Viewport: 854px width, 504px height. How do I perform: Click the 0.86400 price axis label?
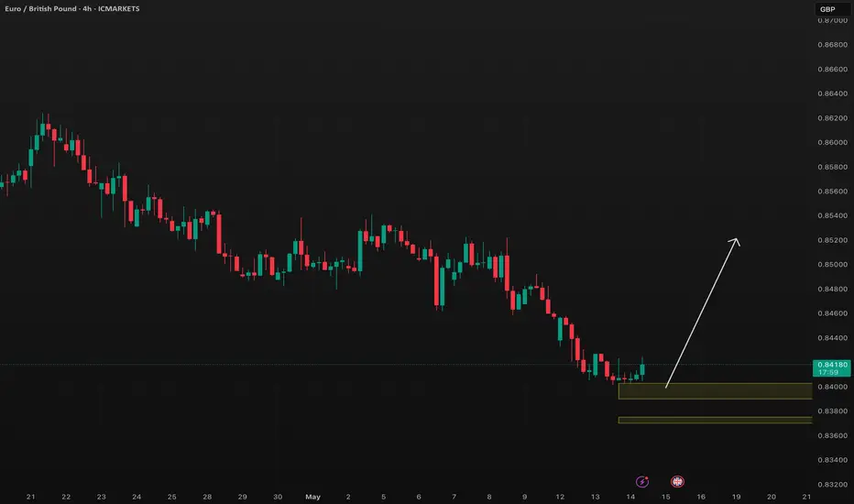tap(832, 93)
